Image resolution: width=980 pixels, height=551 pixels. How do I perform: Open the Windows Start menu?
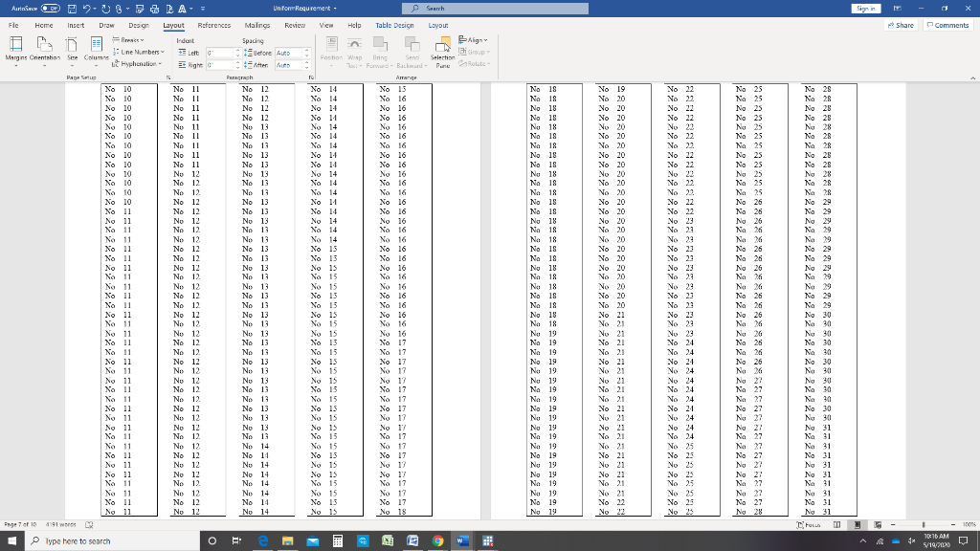tap(11, 541)
